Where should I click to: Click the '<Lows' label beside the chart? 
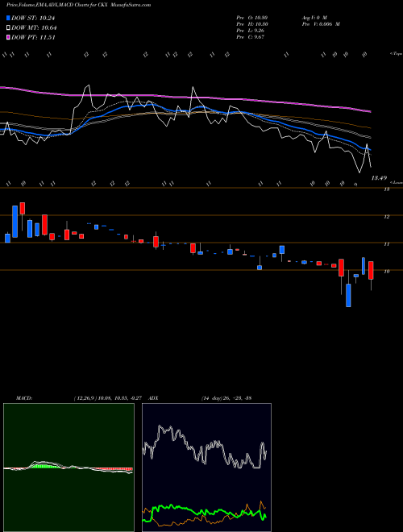click(397, 182)
